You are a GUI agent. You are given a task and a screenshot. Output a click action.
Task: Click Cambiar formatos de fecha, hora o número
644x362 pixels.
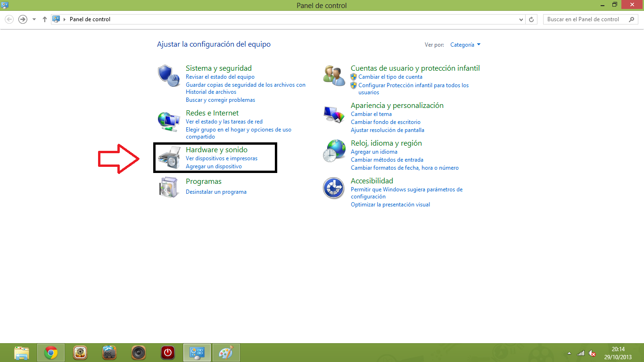click(x=405, y=168)
